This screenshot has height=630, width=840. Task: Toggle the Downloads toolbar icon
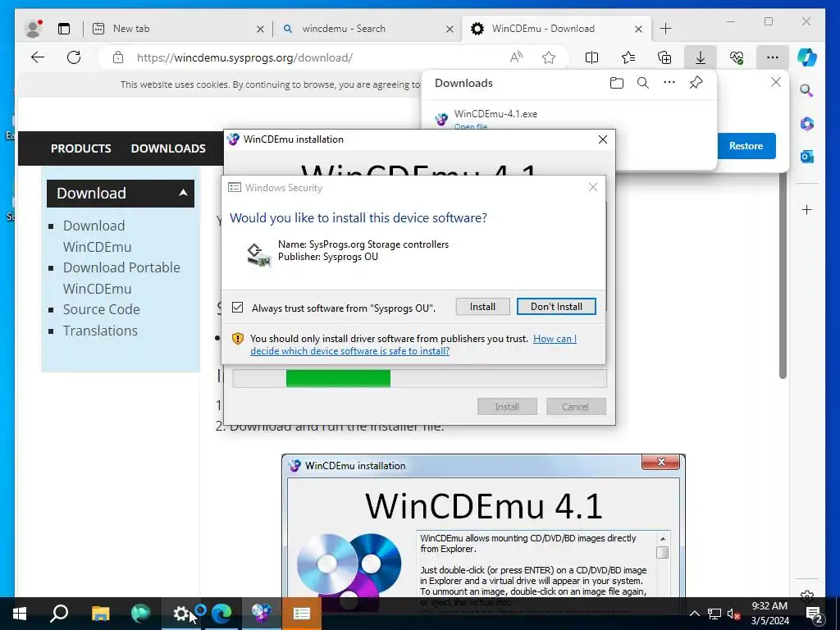tap(701, 57)
